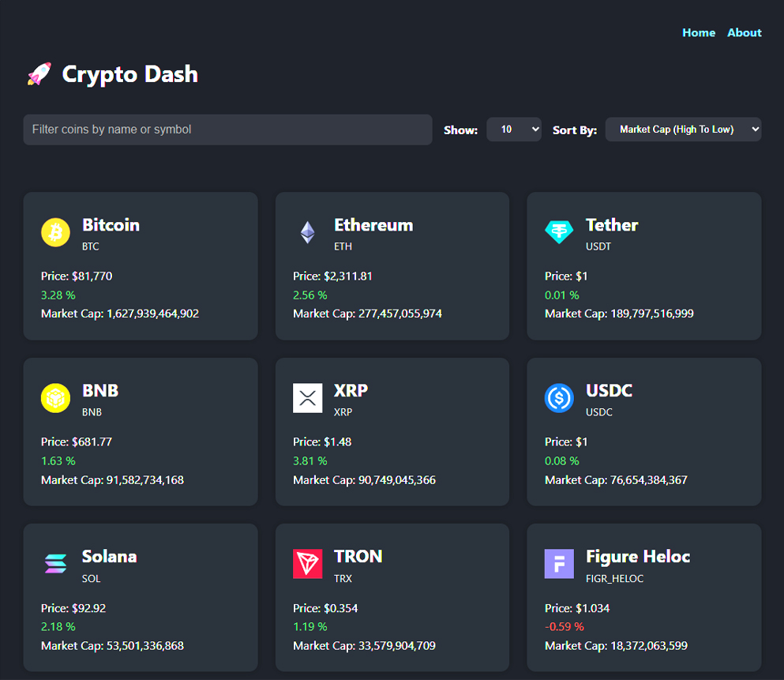Viewport: 784px width, 680px height.
Task: Click the USDC dollar icon
Action: [559, 398]
